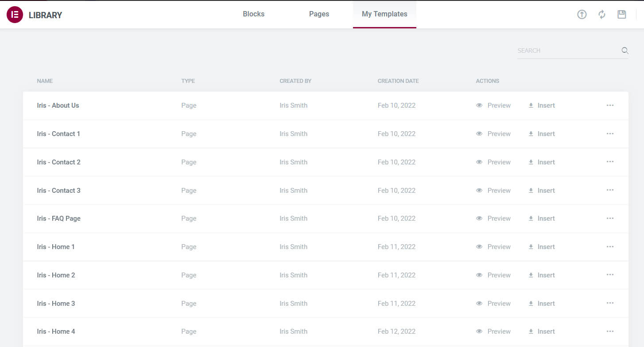Image resolution: width=644 pixels, height=347 pixels.
Task: Insert the Iris - Contact 3 template
Action: tap(542, 191)
